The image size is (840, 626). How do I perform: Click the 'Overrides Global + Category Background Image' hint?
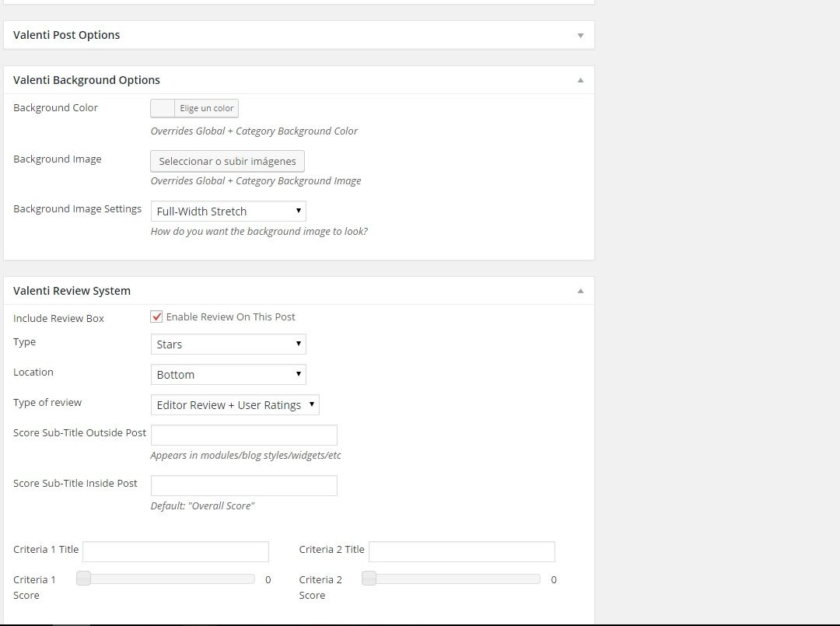[256, 181]
